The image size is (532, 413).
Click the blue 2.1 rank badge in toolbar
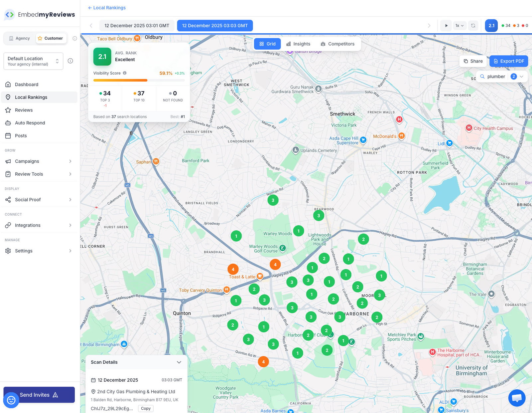(491, 26)
